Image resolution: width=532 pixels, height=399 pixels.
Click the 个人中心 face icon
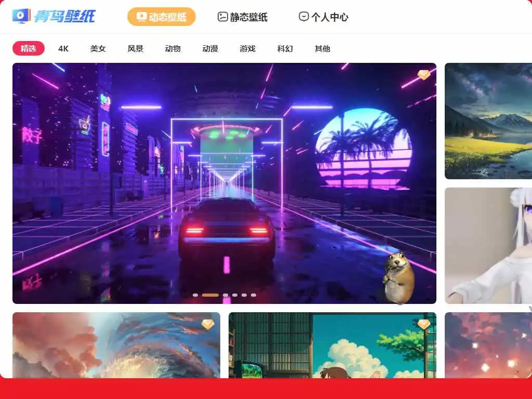(303, 16)
